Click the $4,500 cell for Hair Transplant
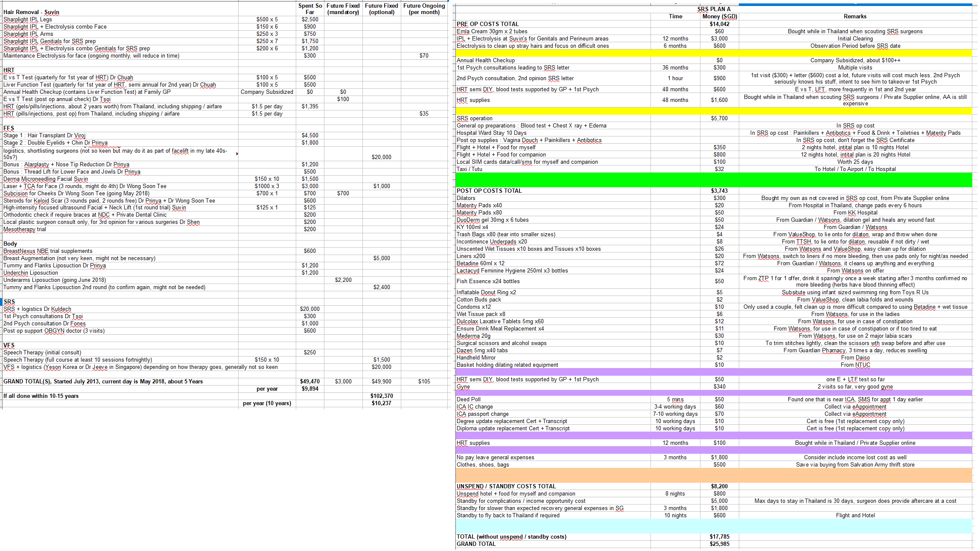The width and height of the screenshot is (980, 551). 310,135
